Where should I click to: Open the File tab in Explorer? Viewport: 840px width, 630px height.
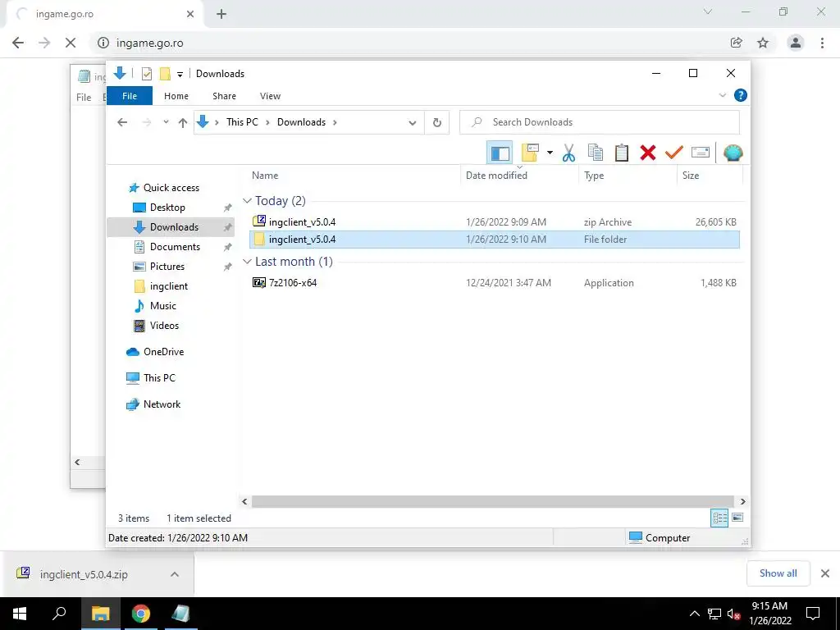coord(130,96)
